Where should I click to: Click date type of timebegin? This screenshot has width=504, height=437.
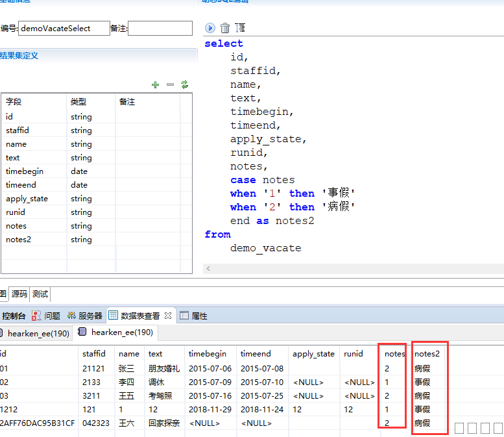tap(79, 171)
